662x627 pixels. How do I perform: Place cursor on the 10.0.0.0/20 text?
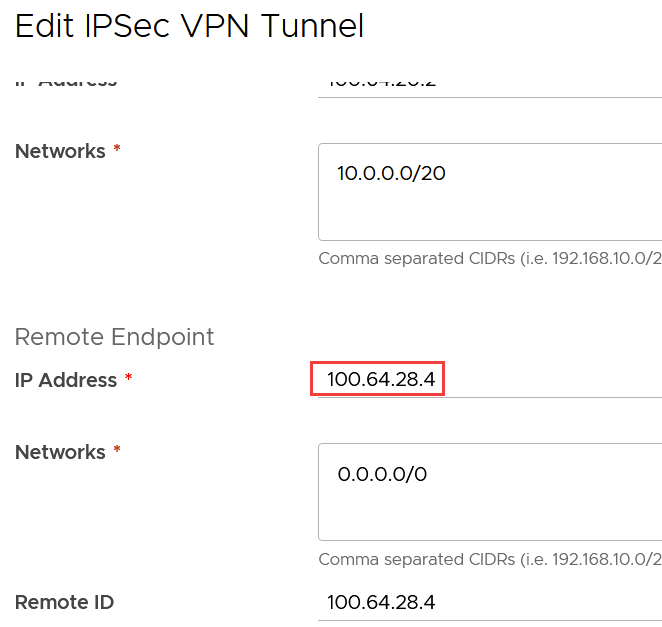click(391, 173)
